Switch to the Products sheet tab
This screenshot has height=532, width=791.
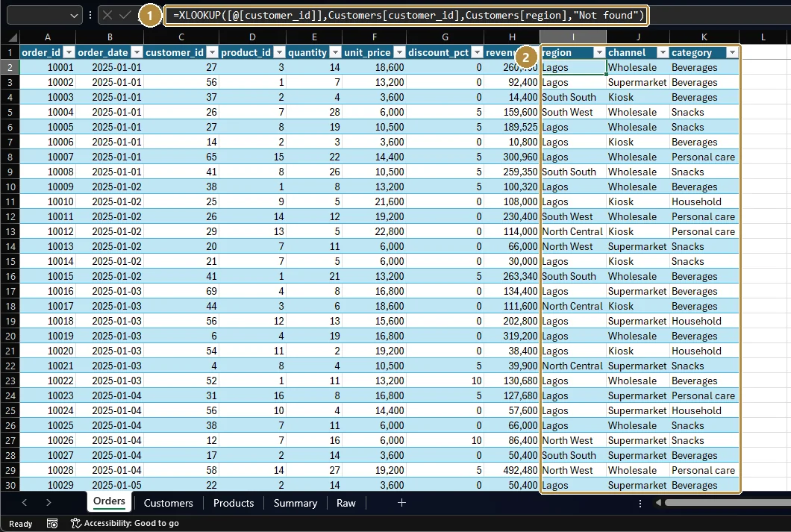(x=234, y=503)
